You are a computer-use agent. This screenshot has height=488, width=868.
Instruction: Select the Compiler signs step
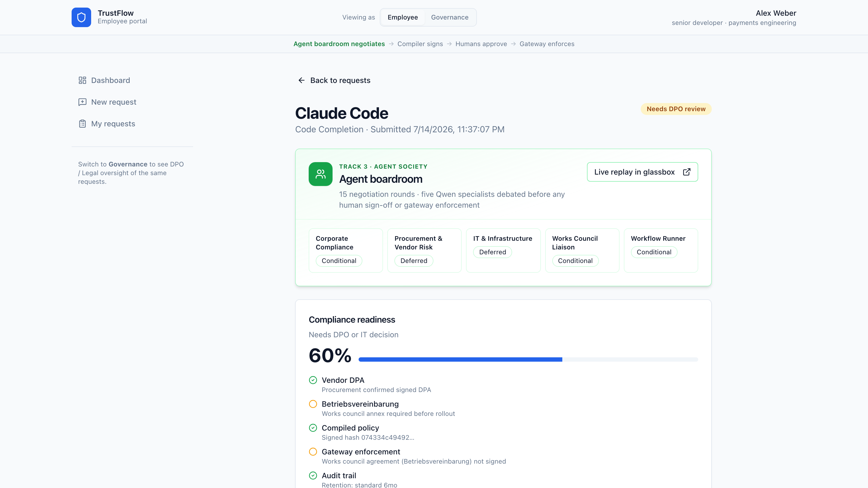pyautogui.click(x=420, y=44)
